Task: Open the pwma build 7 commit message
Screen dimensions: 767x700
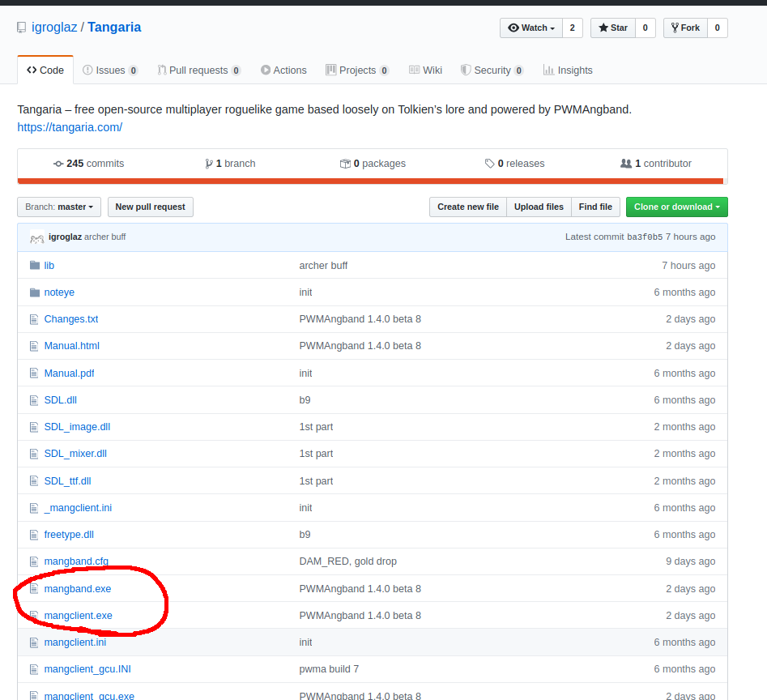Action: click(329, 669)
